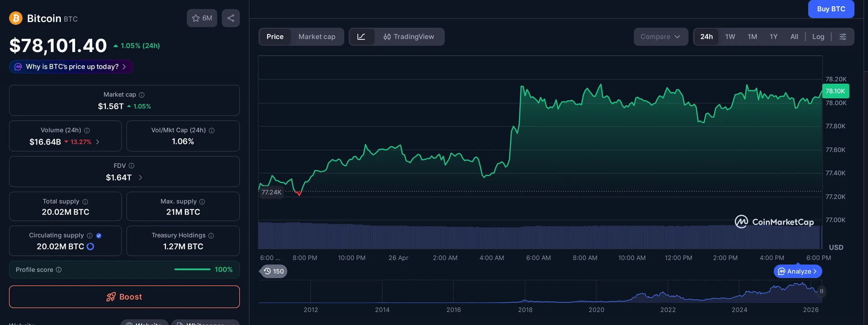Select the Price tab

click(275, 37)
